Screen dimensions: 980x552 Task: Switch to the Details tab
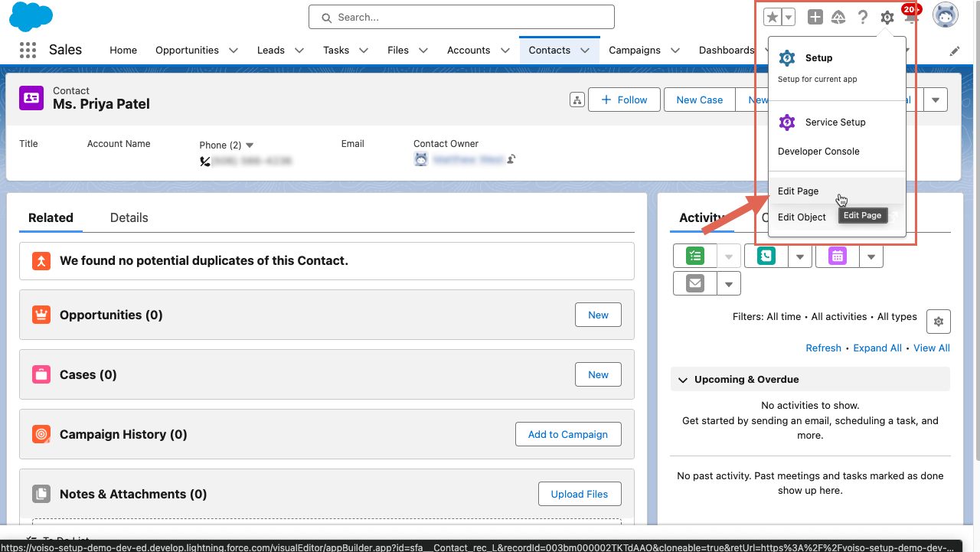[x=129, y=217]
